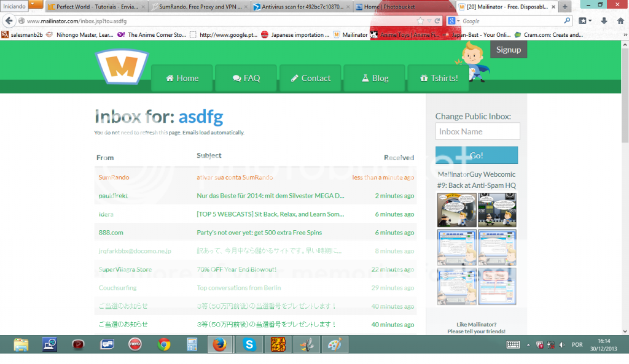The image size is (629, 364).
Task: Open Skype from the taskbar
Action: (x=249, y=344)
